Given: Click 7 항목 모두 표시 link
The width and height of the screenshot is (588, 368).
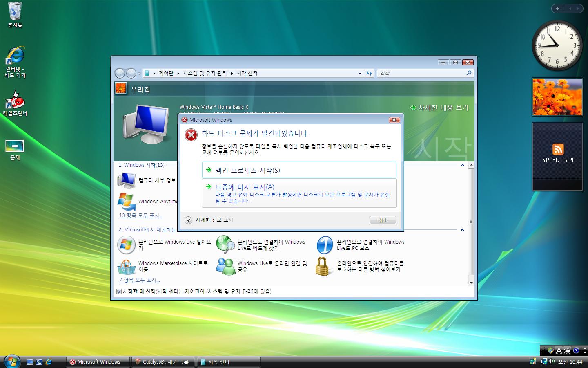Looking at the screenshot, I should (x=140, y=280).
